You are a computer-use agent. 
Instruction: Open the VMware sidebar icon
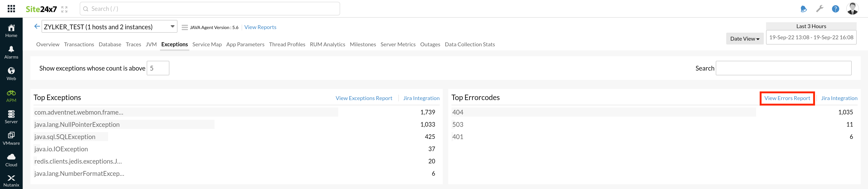11,135
